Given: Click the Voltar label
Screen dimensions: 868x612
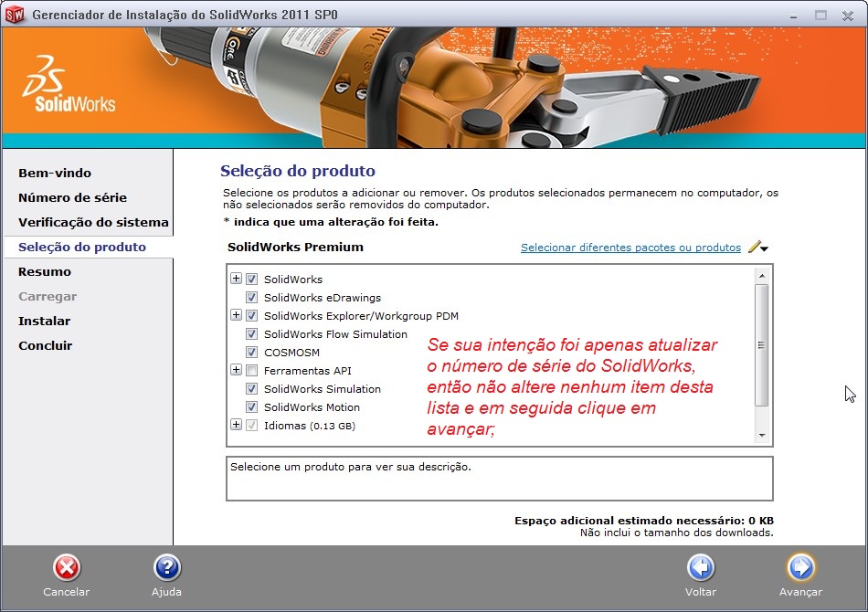Looking at the screenshot, I should [x=701, y=592].
